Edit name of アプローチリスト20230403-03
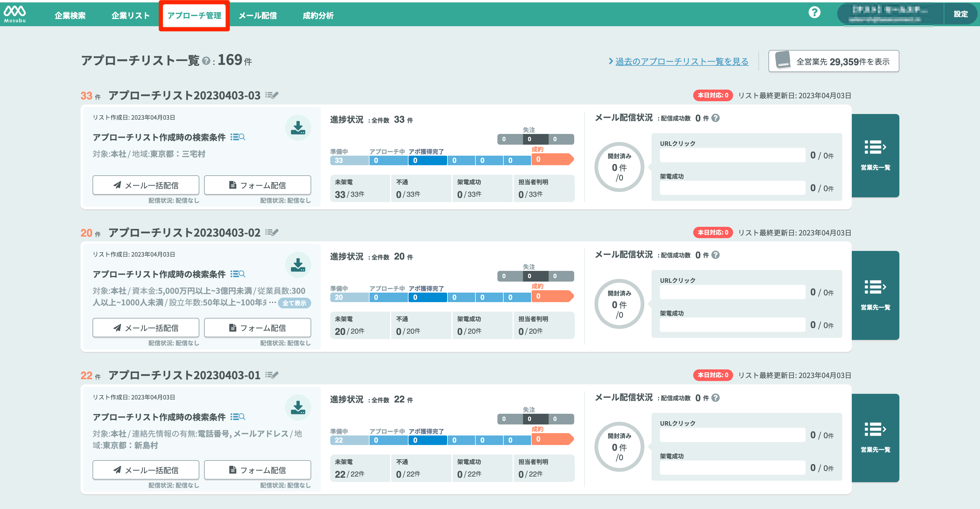This screenshot has width=980, height=509. coord(272,95)
